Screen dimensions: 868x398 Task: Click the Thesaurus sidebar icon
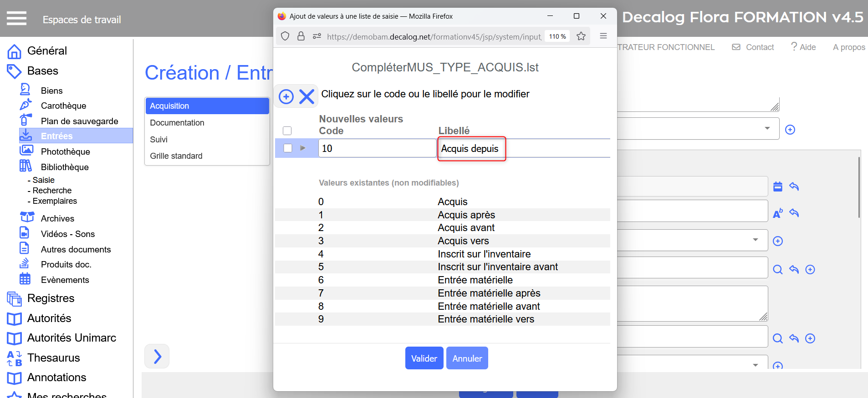pos(14,358)
